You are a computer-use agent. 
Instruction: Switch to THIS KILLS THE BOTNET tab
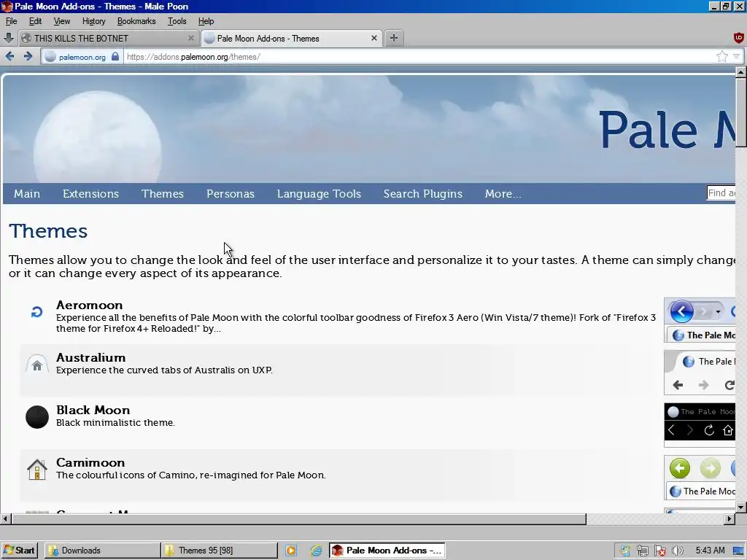[x=109, y=38]
